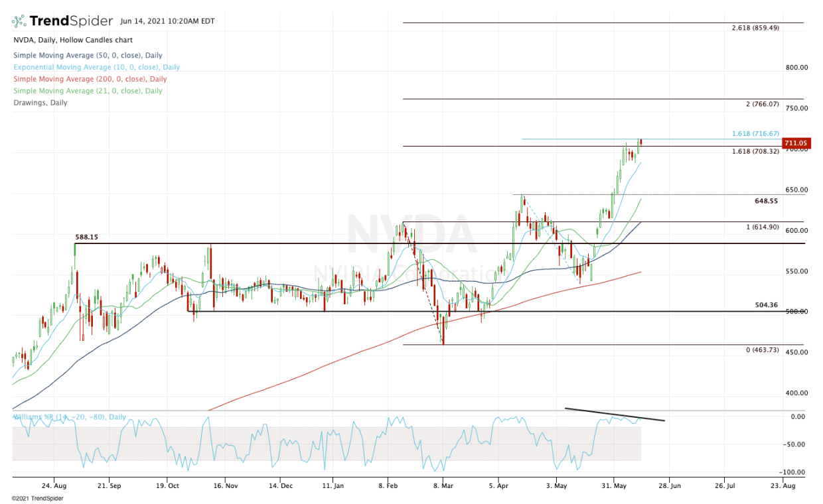The width and height of the screenshot is (823, 504).
Task: Click the 504.36 support line label
Action: 766,305
